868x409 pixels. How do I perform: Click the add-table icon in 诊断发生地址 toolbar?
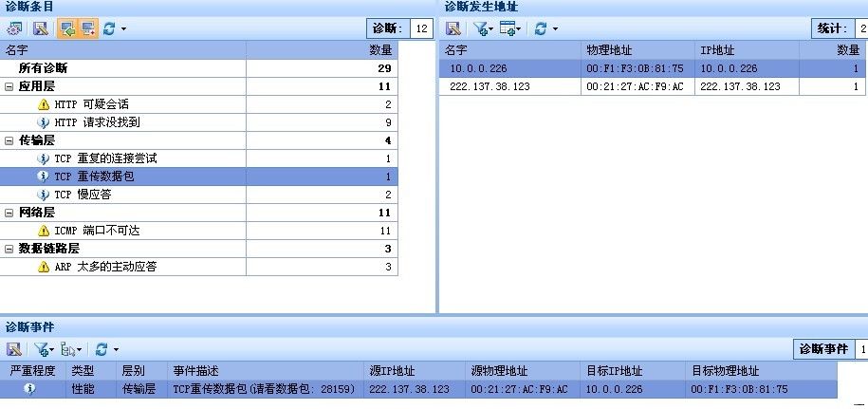coord(508,28)
